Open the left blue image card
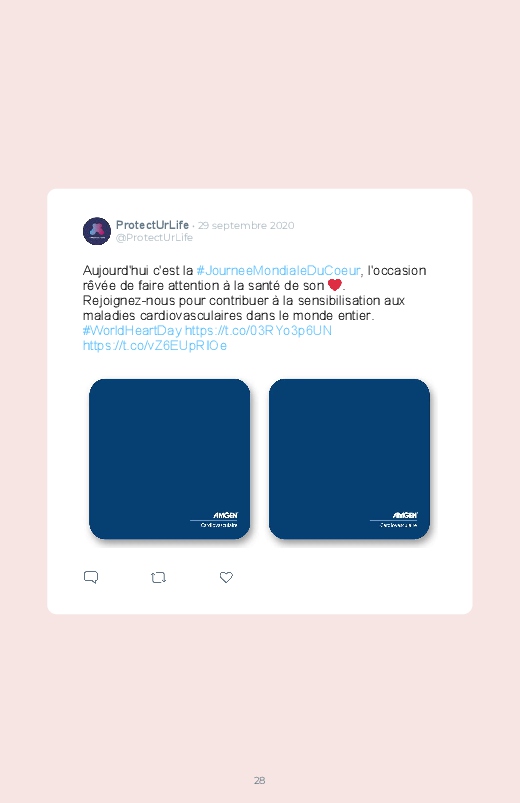The height and width of the screenshot is (803, 520). 170,459
